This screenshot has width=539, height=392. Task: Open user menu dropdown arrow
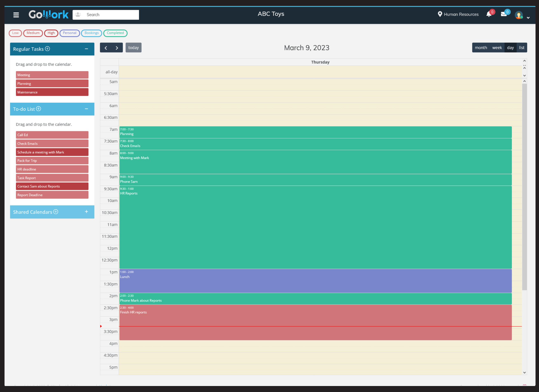pyautogui.click(x=528, y=18)
